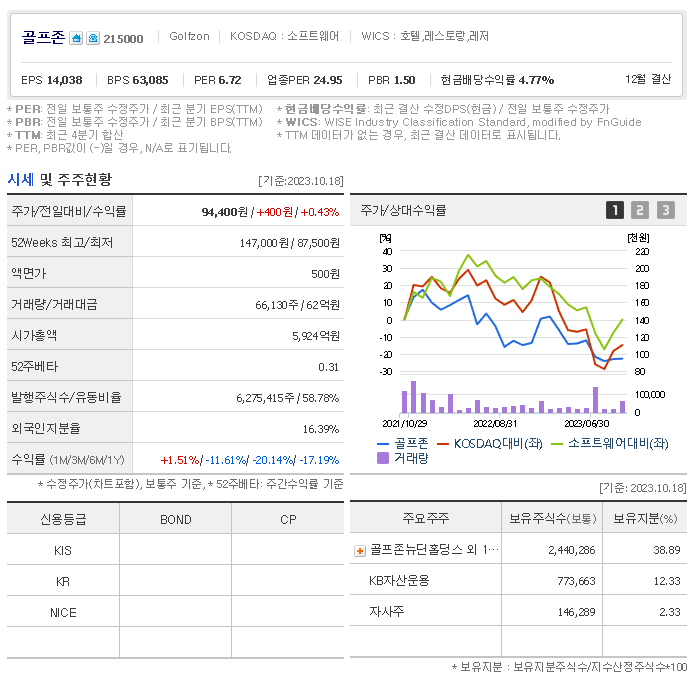Click the KB자산운용 shareholder row
694x686 pixels.
(x=519, y=580)
